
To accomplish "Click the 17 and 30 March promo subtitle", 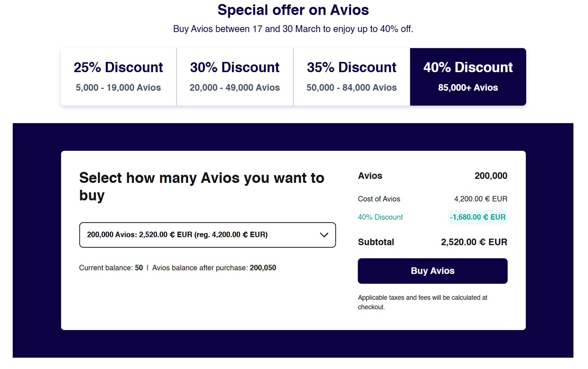I will [x=293, y=29].
